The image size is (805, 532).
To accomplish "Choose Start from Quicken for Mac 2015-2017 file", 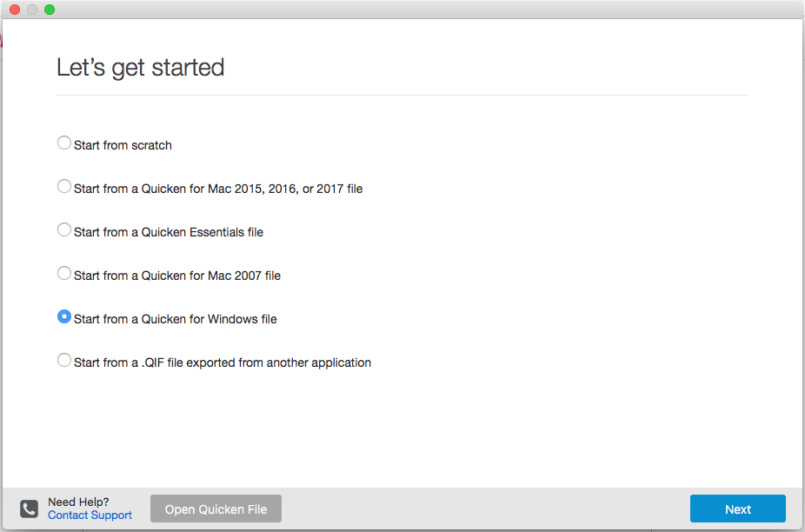I will click(x=63, y=186).
